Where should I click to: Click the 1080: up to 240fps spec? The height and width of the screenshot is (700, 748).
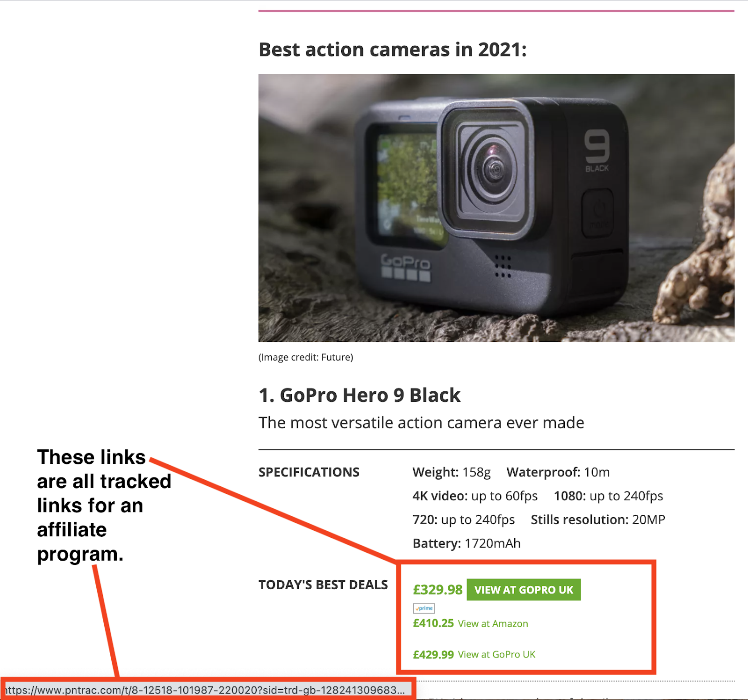[x=609, y=496]
